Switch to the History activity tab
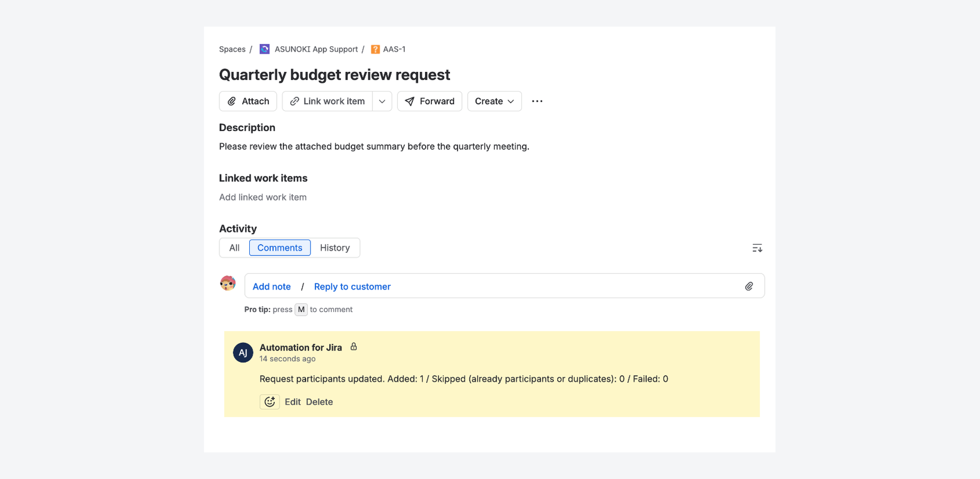The image size is (980, 479). pyautogui.click(x=335, y=248)
